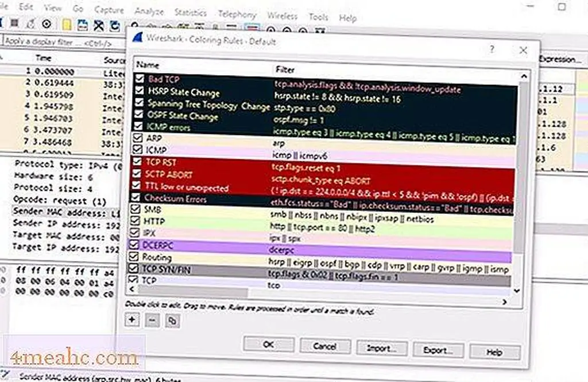Open the Statistics menu

click(x=191, y=13)
